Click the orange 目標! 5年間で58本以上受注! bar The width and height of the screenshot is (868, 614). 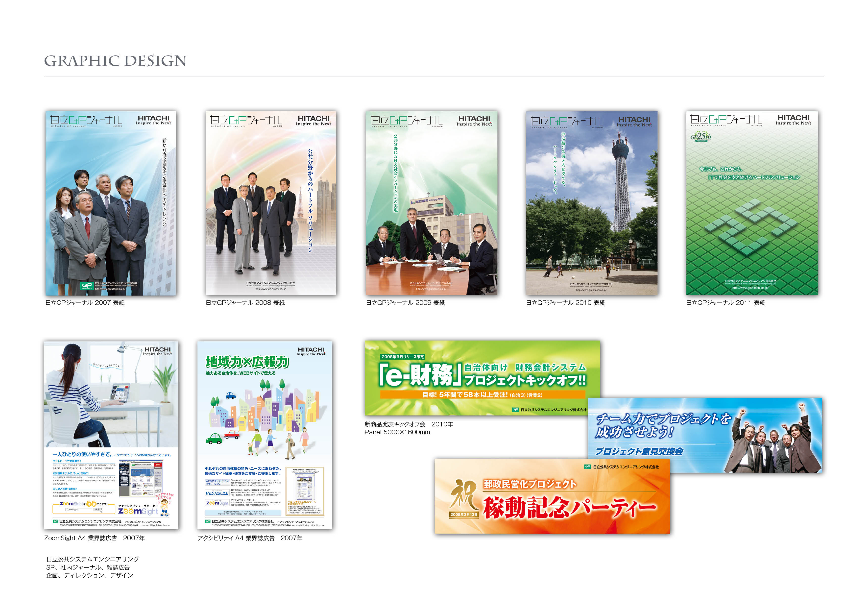pyautogui.click(x=483, y=395)
